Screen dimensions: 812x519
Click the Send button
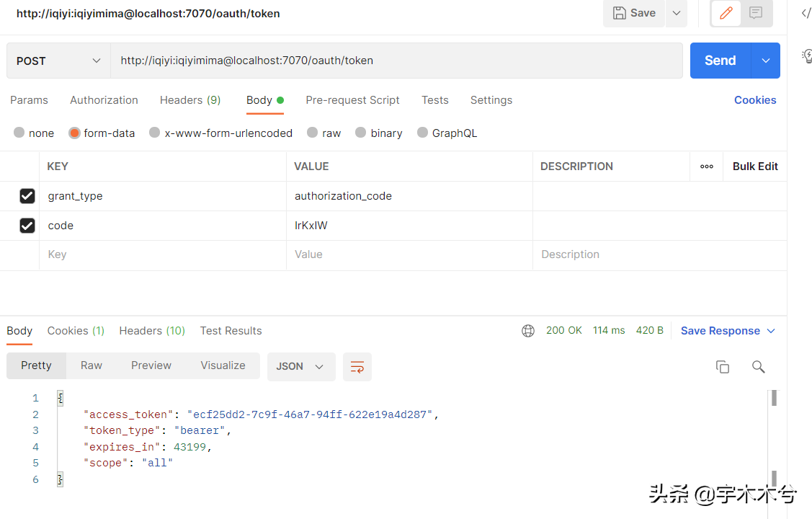tap(720, 60)
